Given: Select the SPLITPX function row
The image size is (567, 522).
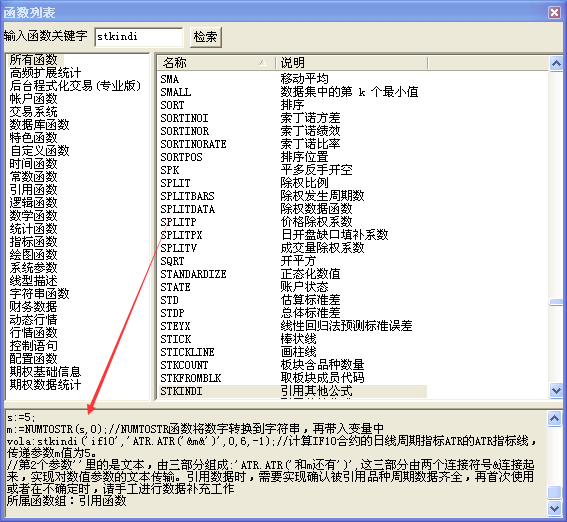Looking at the screenshot, I should 293,235.
